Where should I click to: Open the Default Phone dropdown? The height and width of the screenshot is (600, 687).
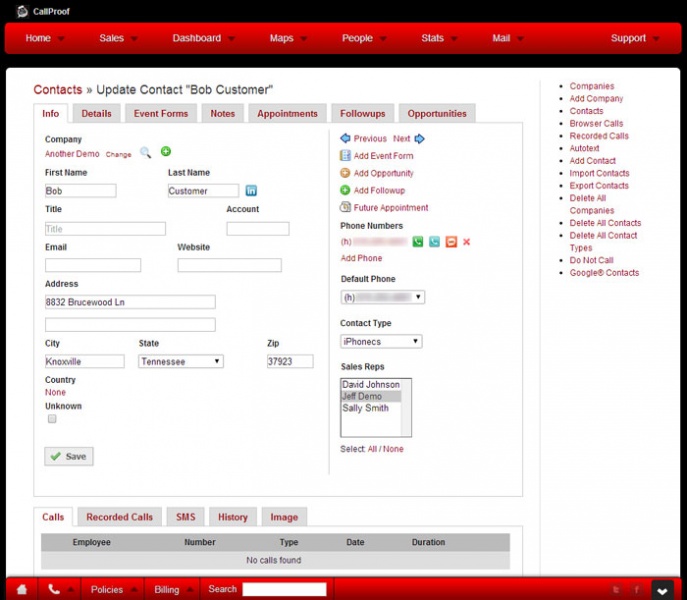382,297
